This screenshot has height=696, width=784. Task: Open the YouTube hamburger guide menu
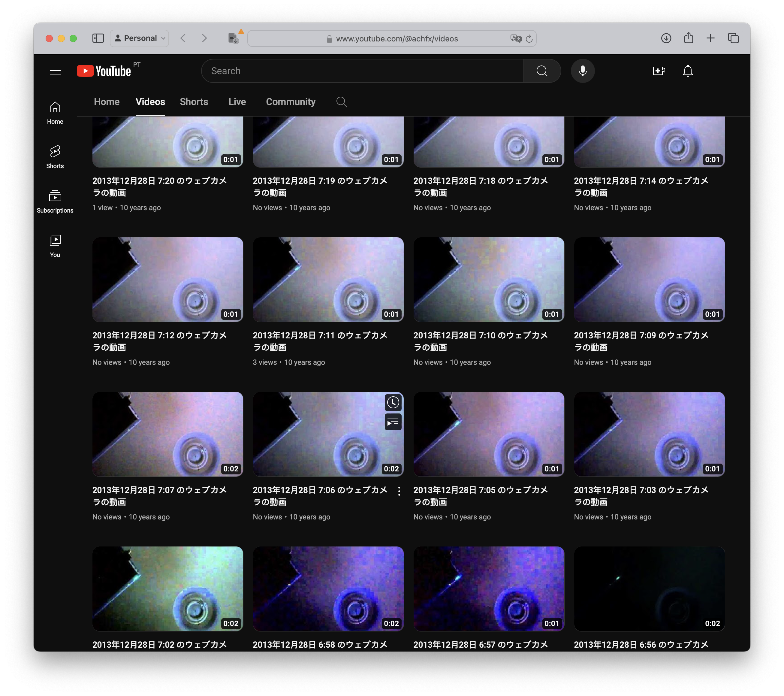[x=55, y=71]
